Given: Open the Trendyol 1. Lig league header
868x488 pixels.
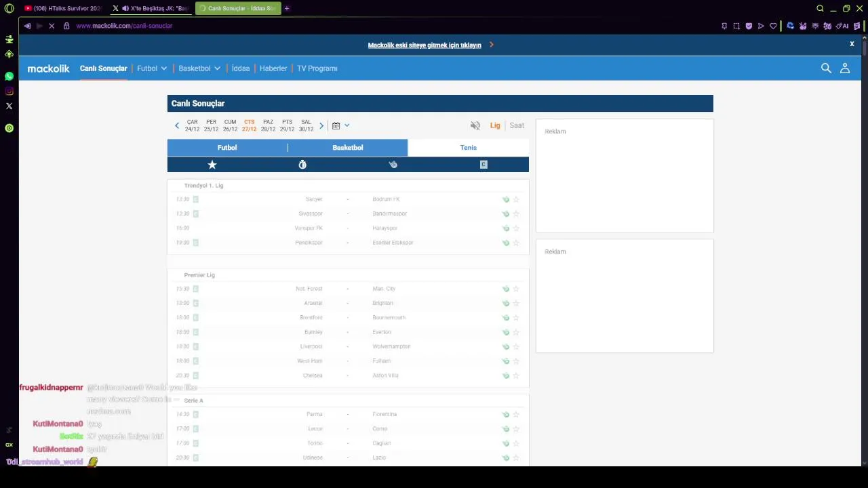Looking at the screenshot, I should coord(203,186).
